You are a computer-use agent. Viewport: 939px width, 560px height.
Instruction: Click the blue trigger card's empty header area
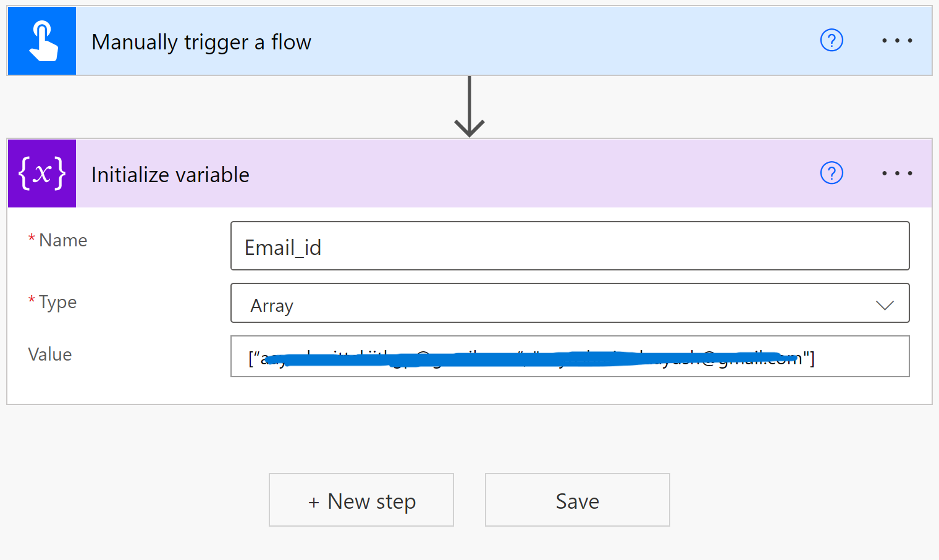point(556,41)
